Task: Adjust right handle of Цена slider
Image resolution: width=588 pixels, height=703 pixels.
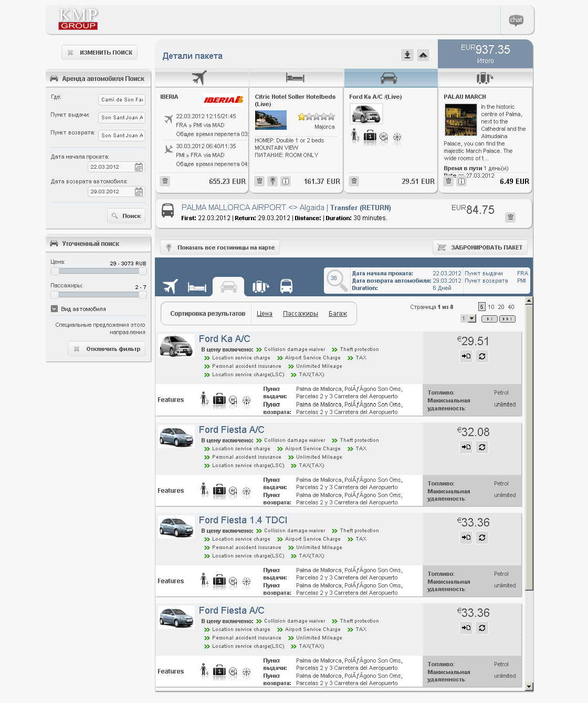Action: click(x=143, y=271)
